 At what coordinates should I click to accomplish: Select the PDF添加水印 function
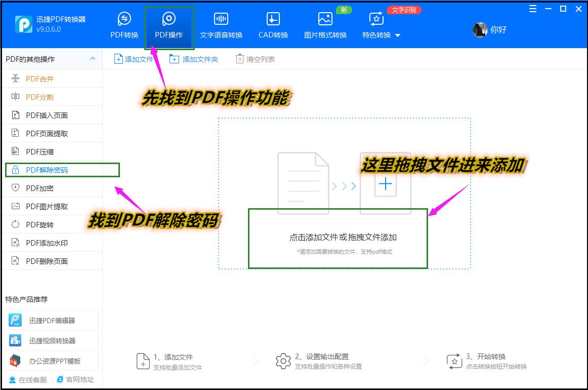pyautogui.click(x=40, y=243)
